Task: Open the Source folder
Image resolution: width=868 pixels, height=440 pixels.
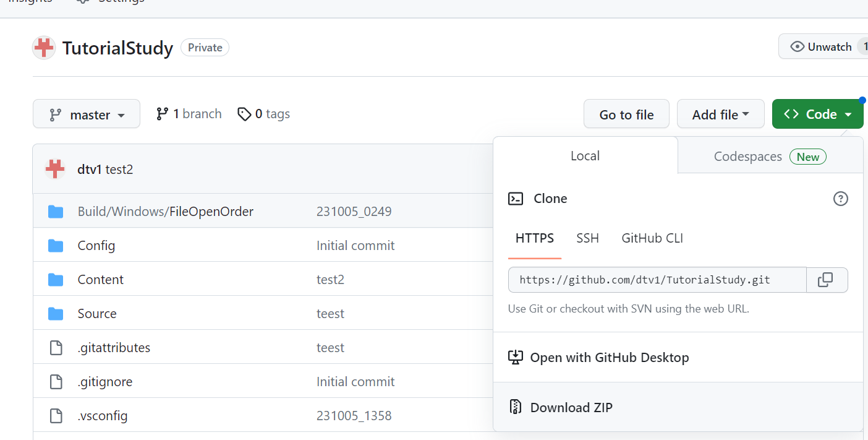Action: click(97, 314)
